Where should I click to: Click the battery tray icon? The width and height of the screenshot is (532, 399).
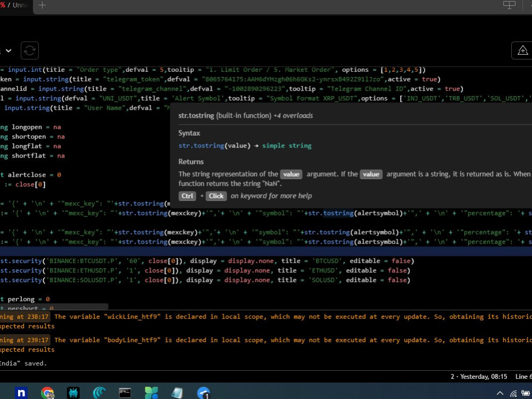[526, 393]
